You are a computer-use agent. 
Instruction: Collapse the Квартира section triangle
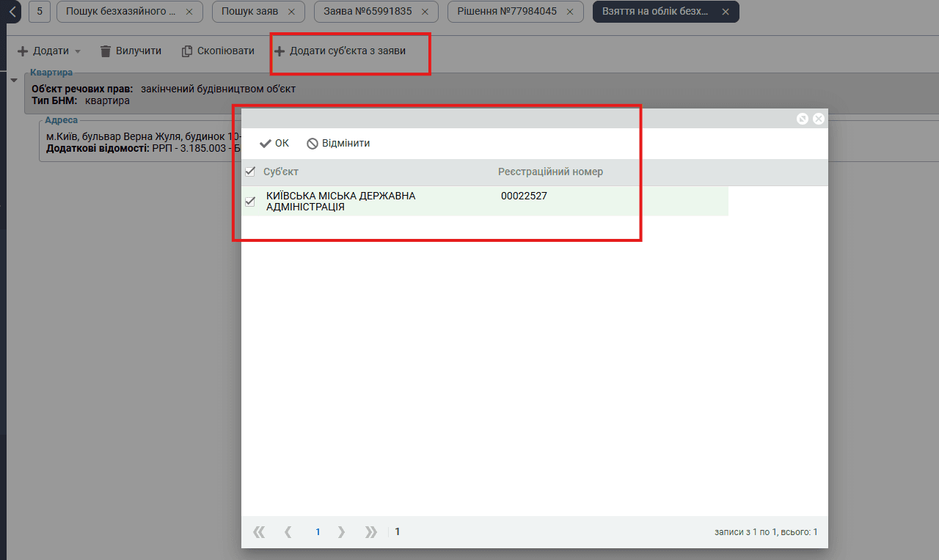pos(14,80)
